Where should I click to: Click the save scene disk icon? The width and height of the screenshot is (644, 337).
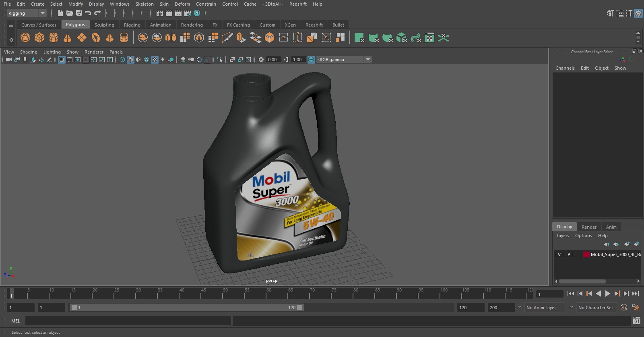click(79, 13)
